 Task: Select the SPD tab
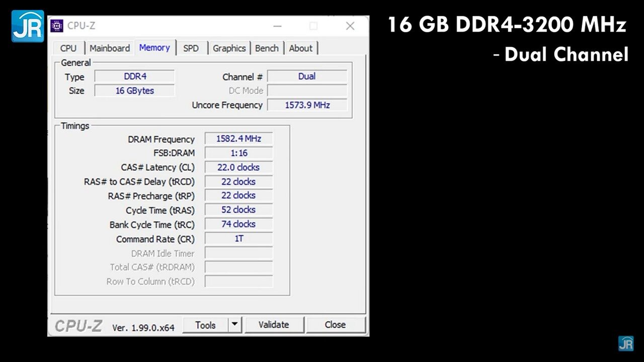tap(191, 48)
